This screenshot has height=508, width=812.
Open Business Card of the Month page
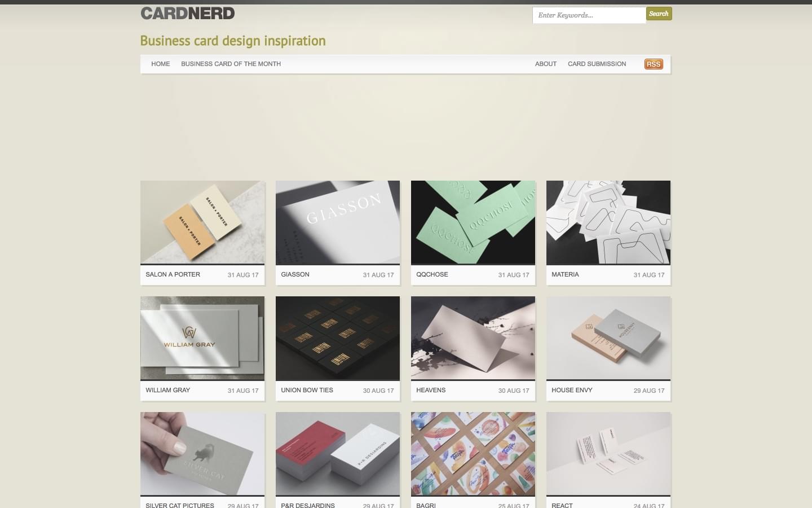coord(231,64)
